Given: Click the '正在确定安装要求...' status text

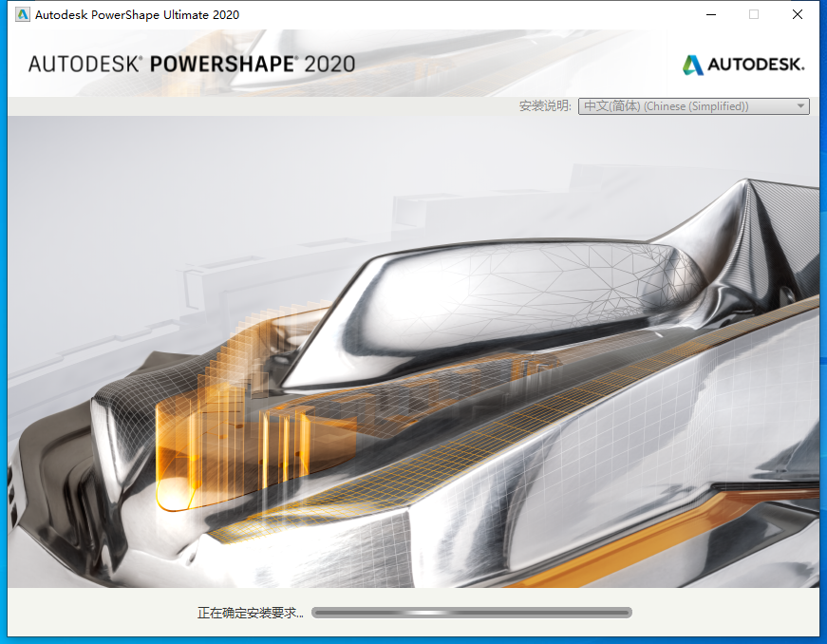Looking at the screenshot, I should point(250,613).
